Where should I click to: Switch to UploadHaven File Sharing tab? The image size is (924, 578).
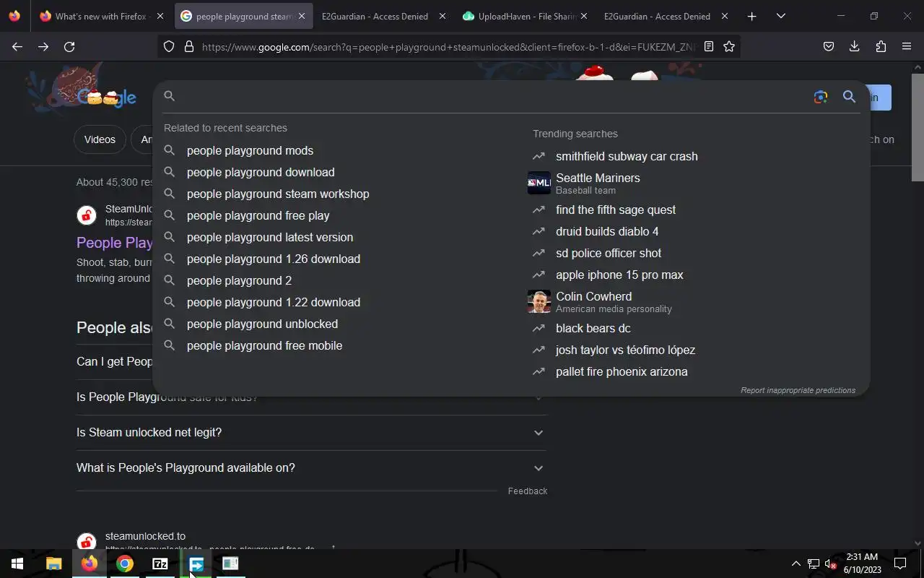(x=523, y=16)
